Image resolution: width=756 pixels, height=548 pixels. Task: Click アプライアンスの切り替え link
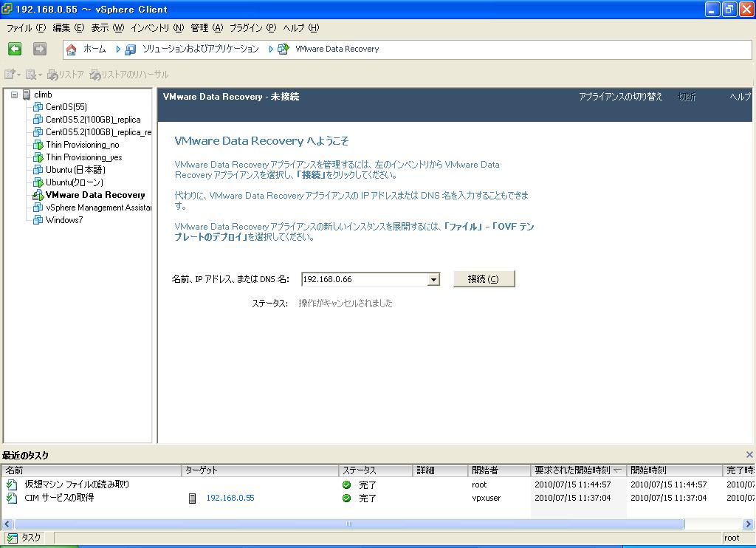620,97
